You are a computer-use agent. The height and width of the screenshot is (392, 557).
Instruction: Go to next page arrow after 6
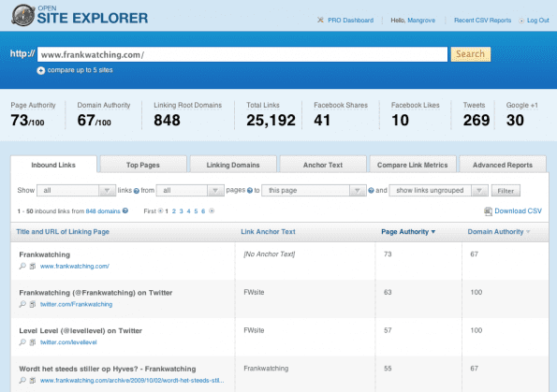pos(212,211)
